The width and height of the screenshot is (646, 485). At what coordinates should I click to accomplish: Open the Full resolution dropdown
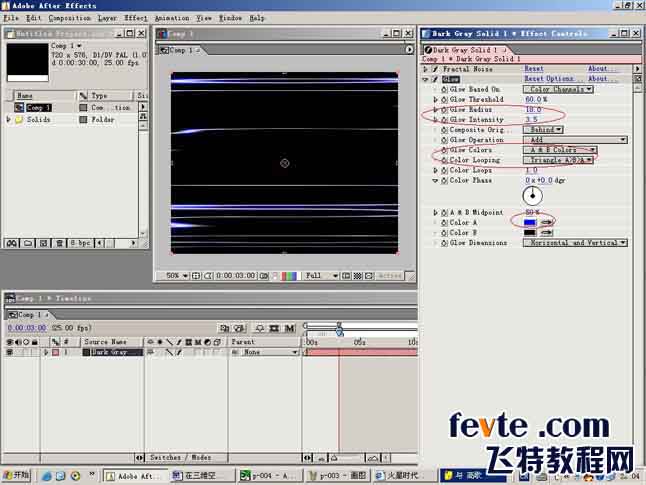[x=321, y=276]
